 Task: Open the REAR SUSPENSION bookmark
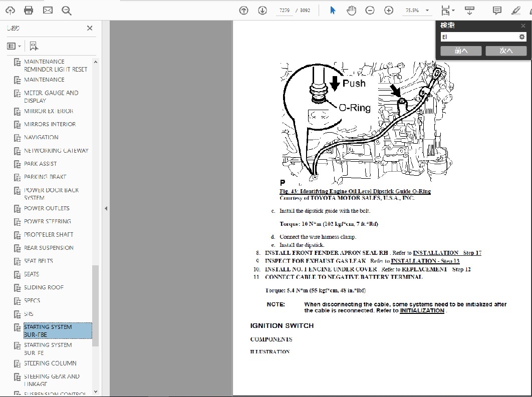click(x=49, y=248)
